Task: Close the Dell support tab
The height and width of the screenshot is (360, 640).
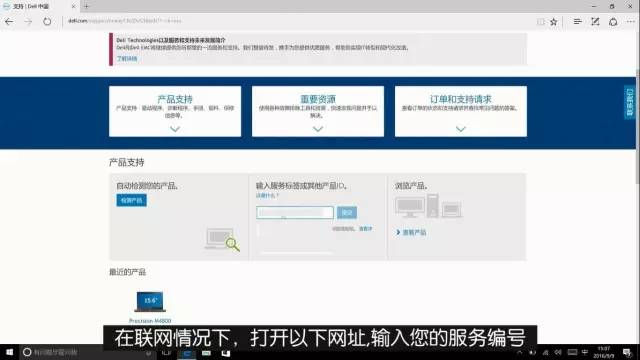Action: pyautogui.click(x=73, y=6)
